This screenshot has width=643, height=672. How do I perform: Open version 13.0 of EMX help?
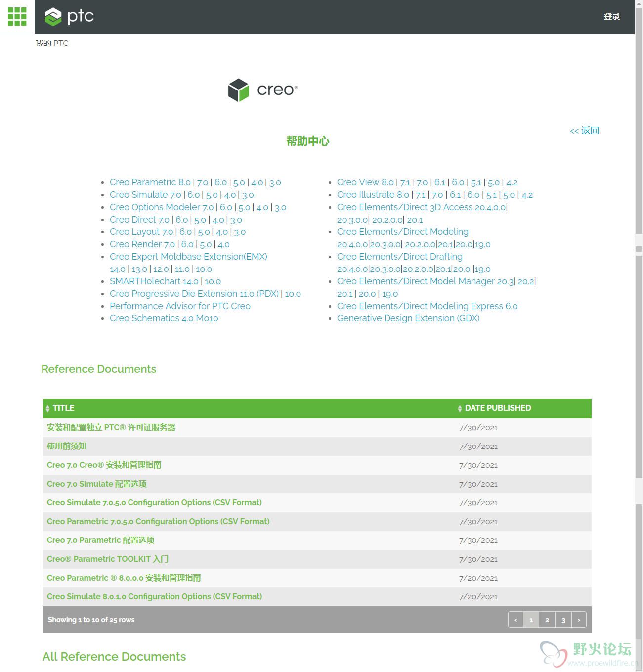click(x=139, y=269)
